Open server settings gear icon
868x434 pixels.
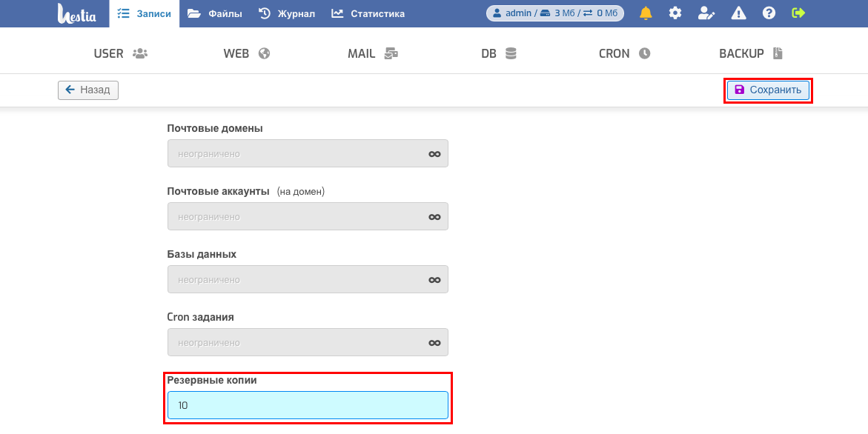coord(675,13)
